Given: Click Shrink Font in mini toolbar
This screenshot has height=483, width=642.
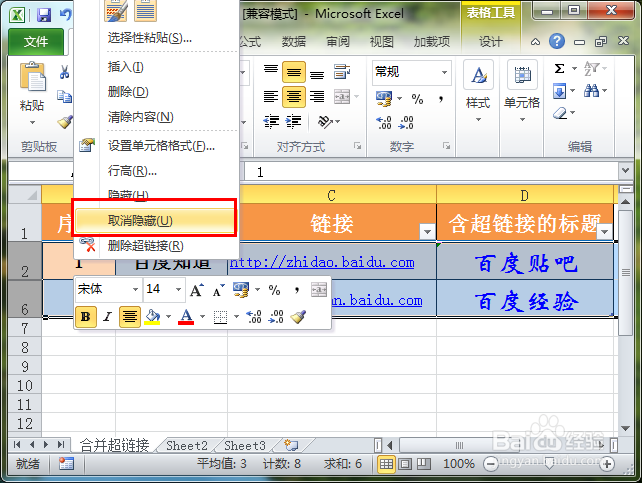Looking at the screenshot, I should tap(218, 291).
